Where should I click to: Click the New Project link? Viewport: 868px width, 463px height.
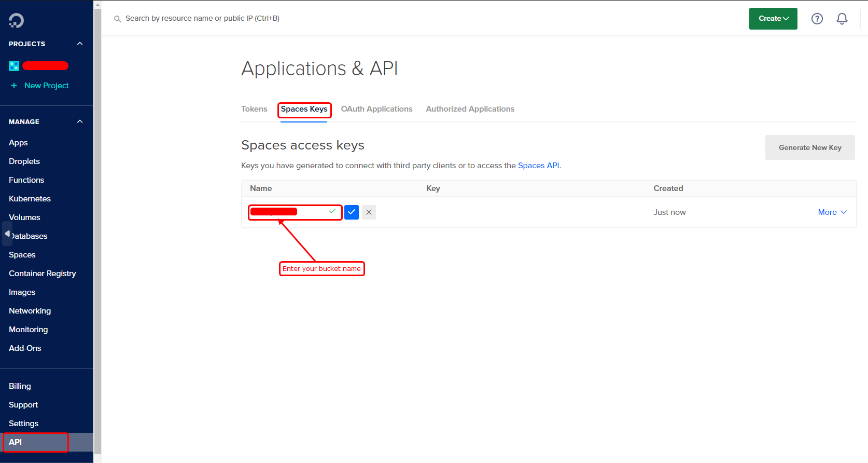click(46, 86)
